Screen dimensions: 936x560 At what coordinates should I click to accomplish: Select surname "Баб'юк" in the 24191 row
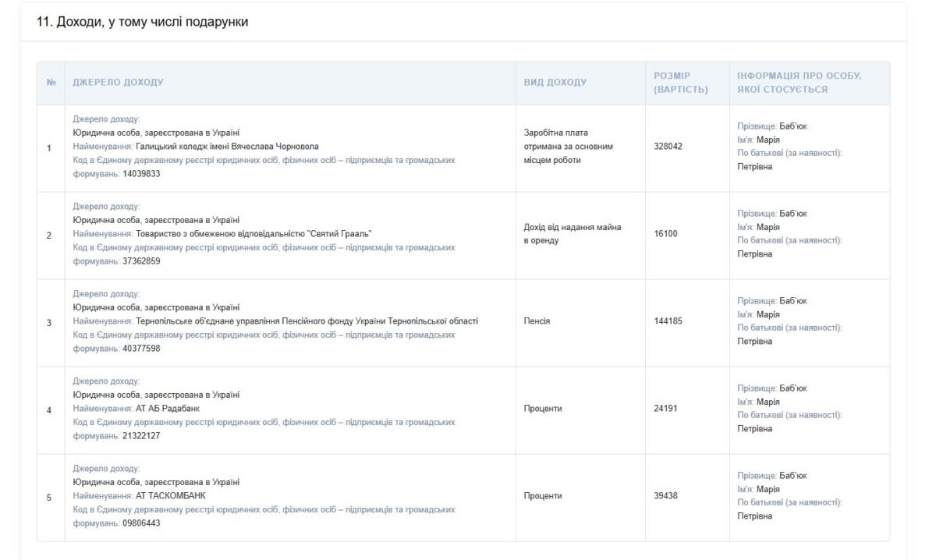point(793,388)
